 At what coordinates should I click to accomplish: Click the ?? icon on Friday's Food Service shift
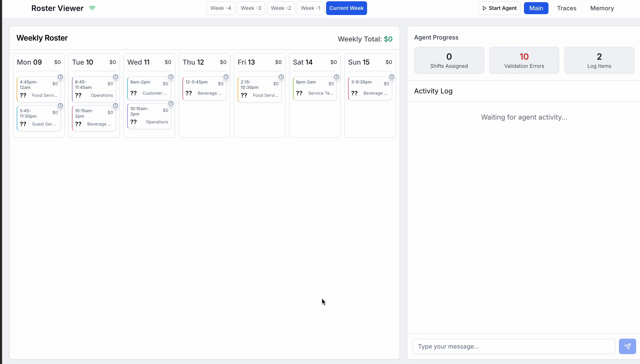pos(244,95)
